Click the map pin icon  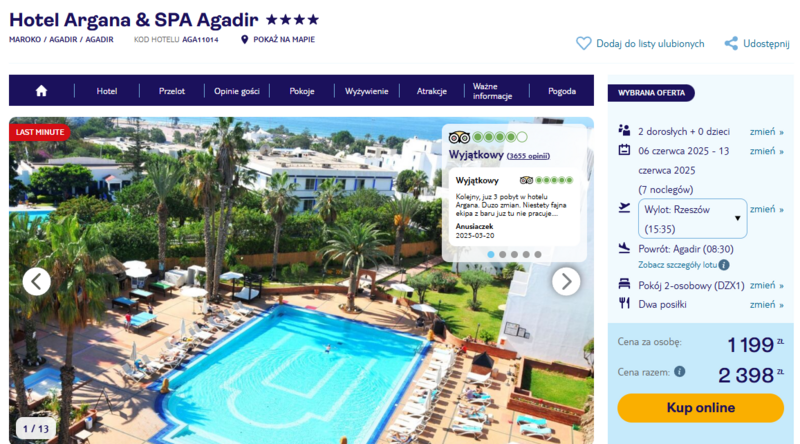tap(244, 39)
